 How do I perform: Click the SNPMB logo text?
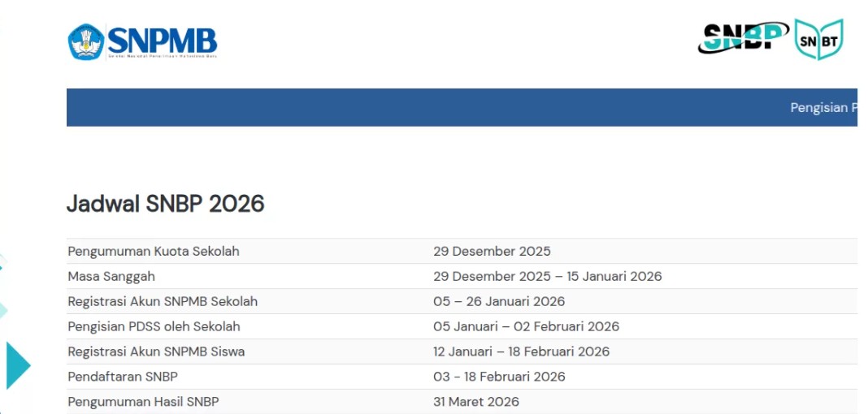click(162, 41)
